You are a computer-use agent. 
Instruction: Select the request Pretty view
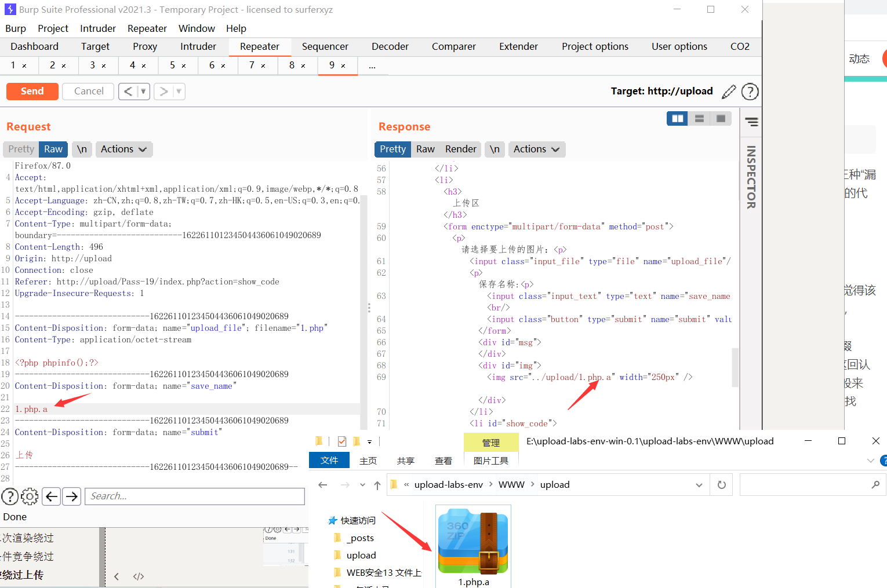(21, 149)
